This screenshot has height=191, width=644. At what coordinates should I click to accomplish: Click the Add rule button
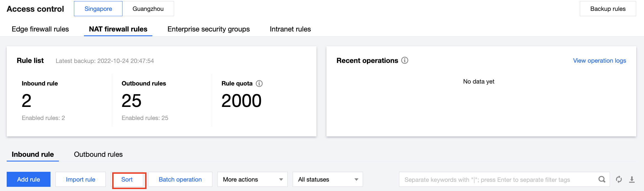pyautogui.click(x=28, y=179)
